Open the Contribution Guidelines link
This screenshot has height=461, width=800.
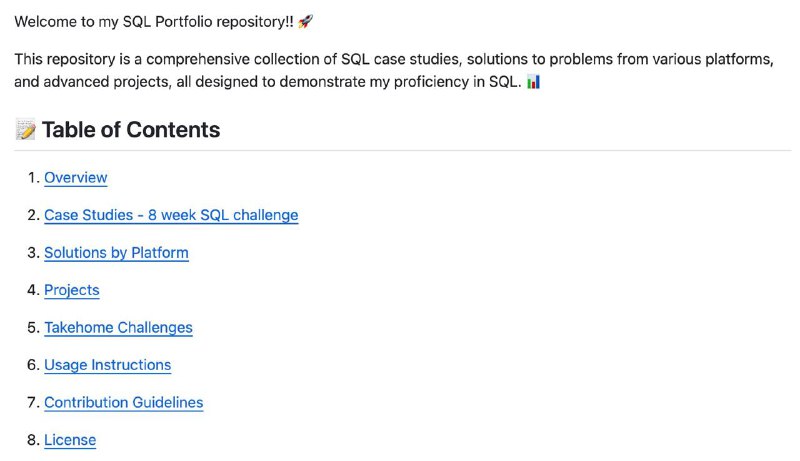pyautogui.click(x=123, y=402)
